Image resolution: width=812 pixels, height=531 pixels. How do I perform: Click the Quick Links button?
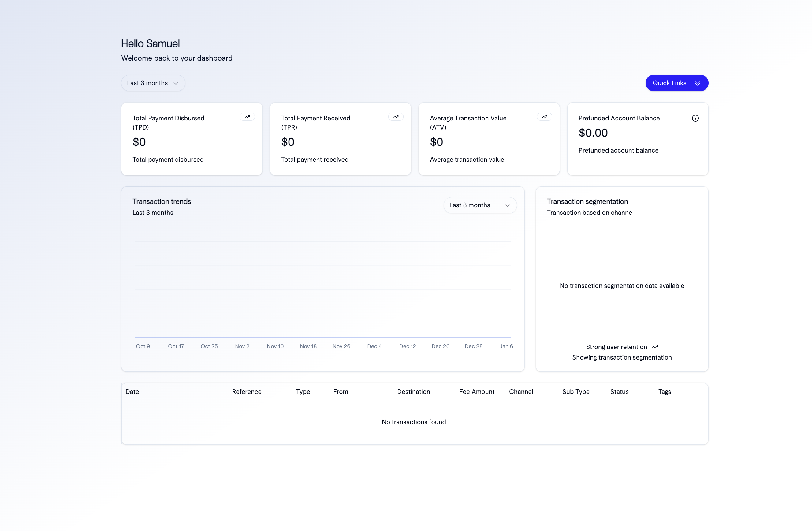pyautogui.click(x=676, y=83)
